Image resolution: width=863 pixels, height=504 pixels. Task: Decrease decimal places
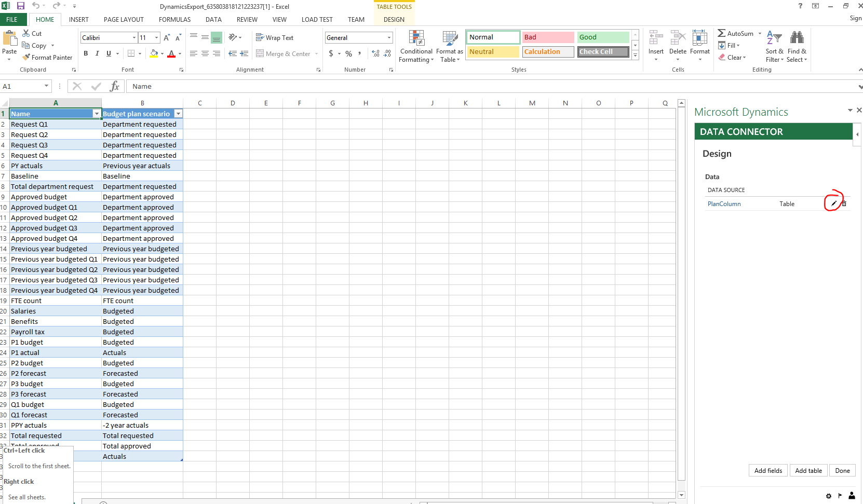(387, 53)
